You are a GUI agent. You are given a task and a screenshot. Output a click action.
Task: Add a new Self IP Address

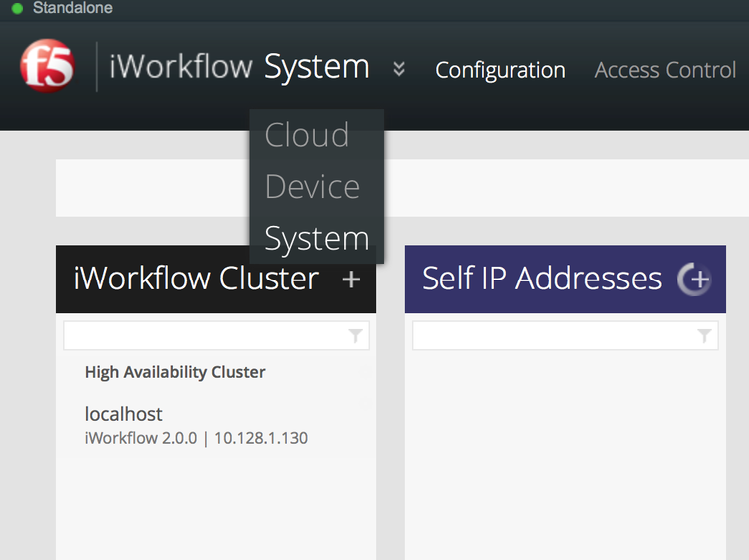(693, 280)
